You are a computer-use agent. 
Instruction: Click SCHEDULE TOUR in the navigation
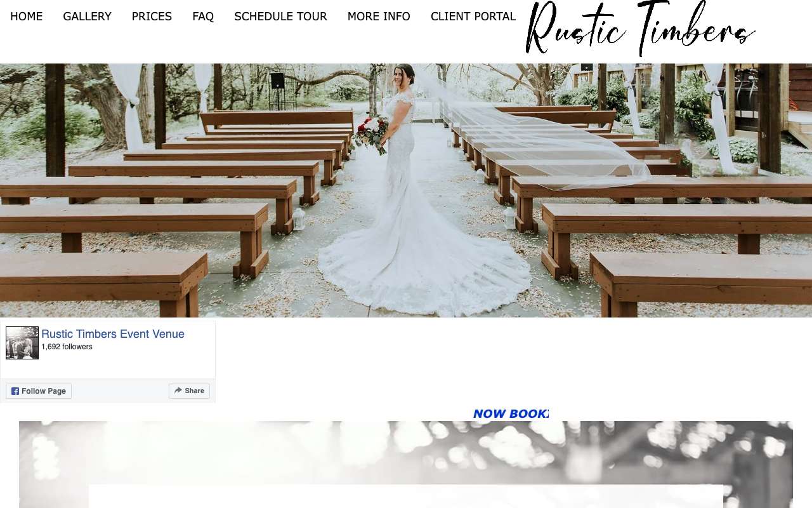280,17
